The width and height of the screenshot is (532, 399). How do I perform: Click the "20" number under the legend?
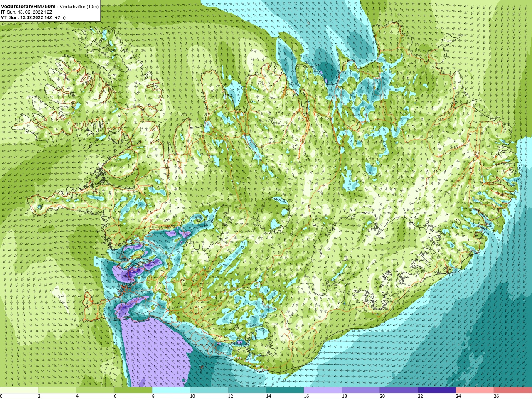(x=382, y=396)
